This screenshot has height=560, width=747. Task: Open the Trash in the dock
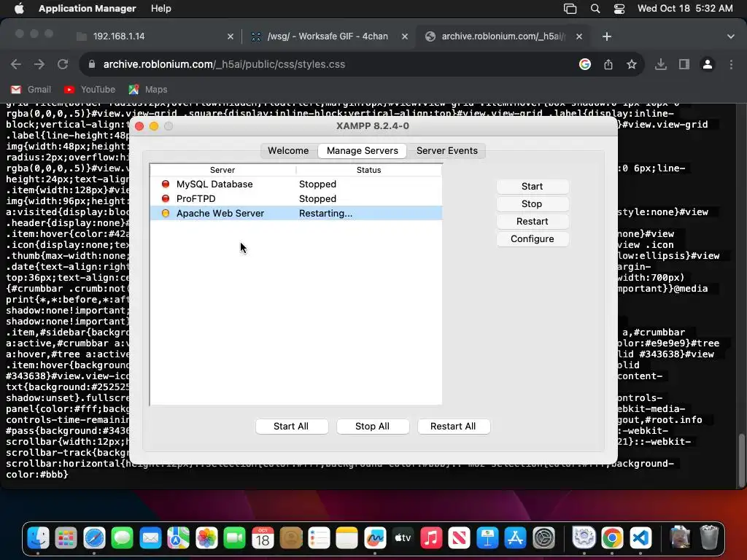(x=709, y=538)
